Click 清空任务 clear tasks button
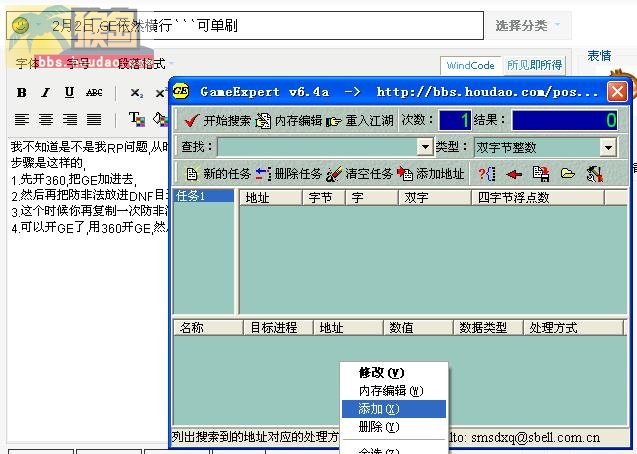637x454 pixels. tap(359, 174)
